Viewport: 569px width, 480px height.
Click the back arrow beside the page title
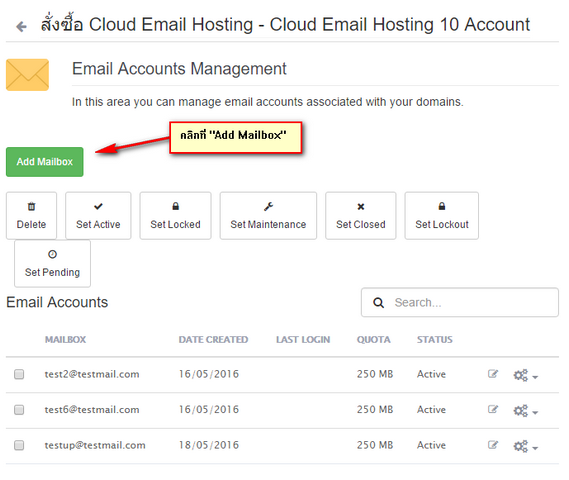click(21, 26)
